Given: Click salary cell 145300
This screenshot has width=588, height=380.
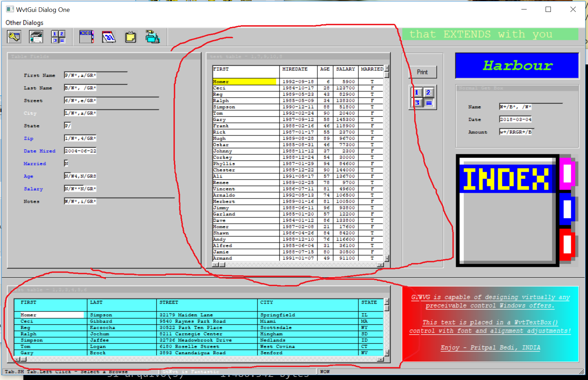Looking at the screenshot, I should [345, 119].
